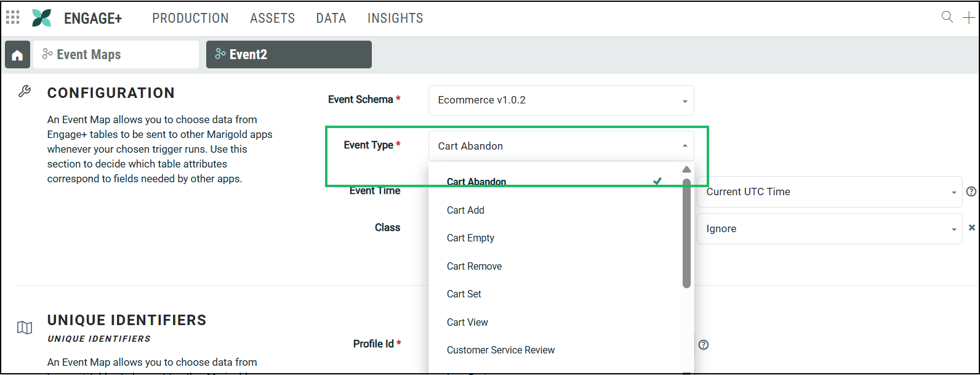Go to the home icon button
The height and width of the screenshot is (375, 980).
tap(17, 55)
